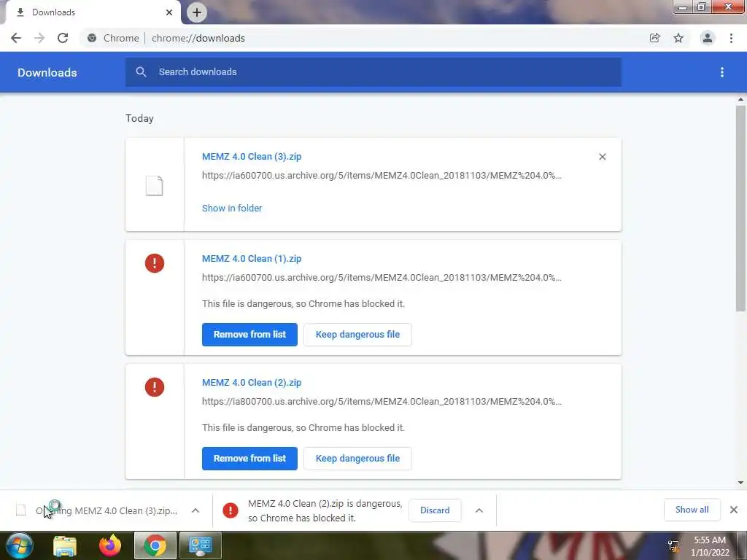Launch Firefox from the taskbar
Screen dimensions: 747x560
coord(110,545)
